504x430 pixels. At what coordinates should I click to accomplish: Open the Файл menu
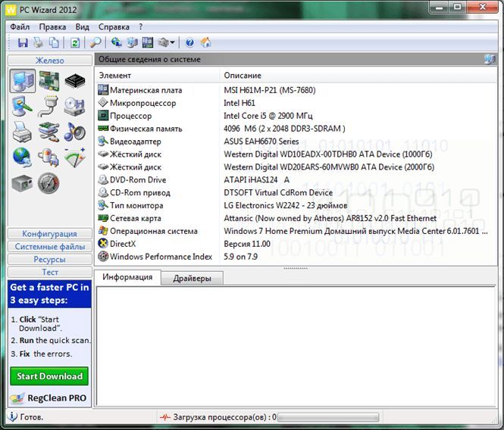coord(20,26)
